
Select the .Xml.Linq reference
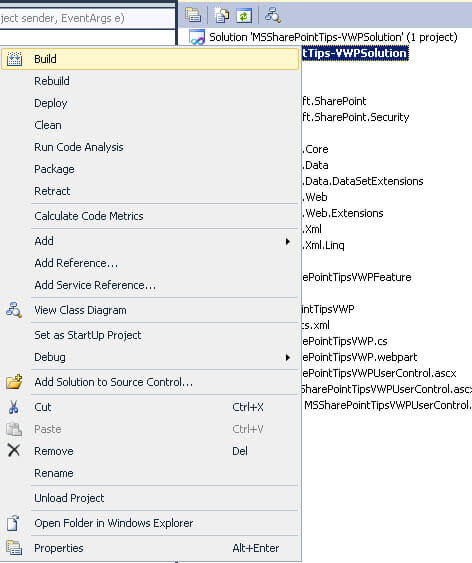(323, 245)
